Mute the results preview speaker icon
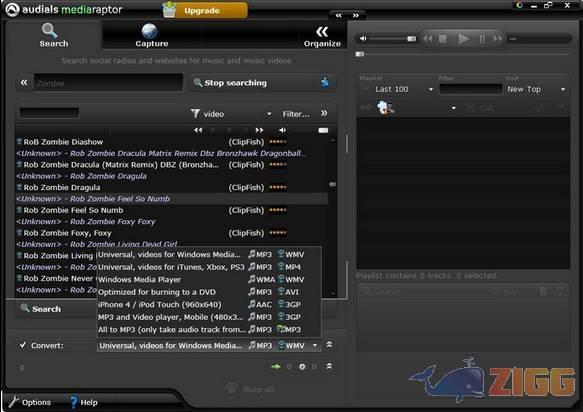 click(x=282, y=130)
